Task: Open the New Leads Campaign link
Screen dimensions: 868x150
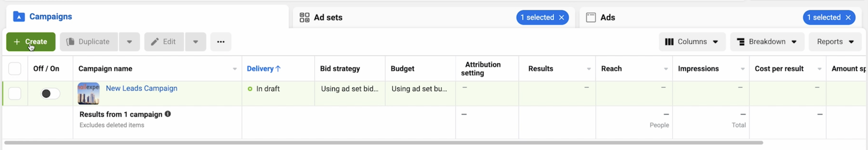Action: click(x=142, y=89)
